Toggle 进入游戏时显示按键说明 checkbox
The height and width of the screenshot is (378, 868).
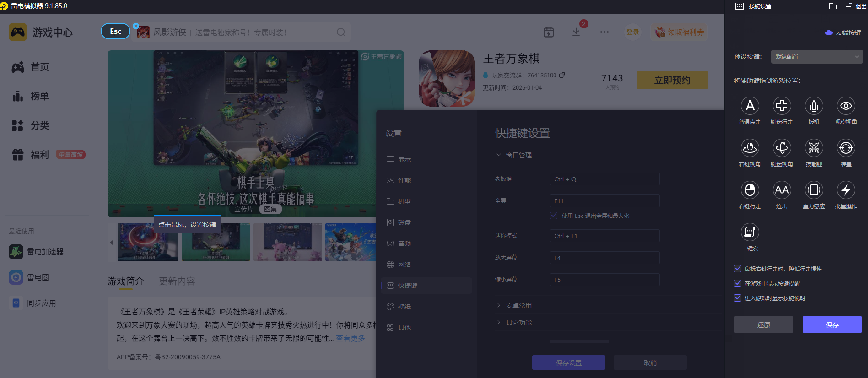[x=737, y=298]
